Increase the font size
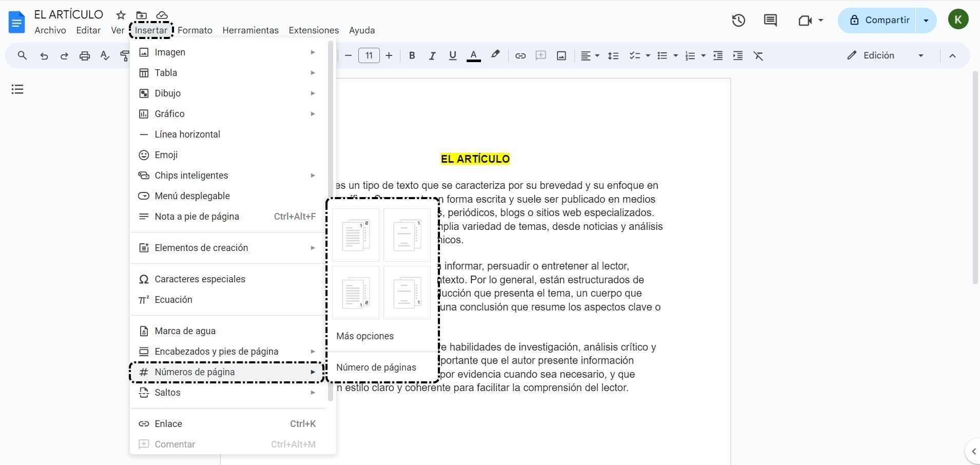 pyautogui.click(x=389, y=55)
